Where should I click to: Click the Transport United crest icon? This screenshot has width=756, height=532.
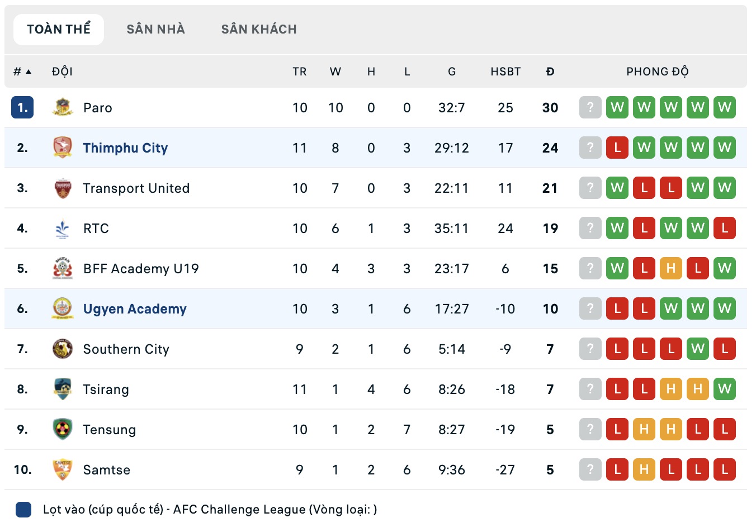click(63, 188)
